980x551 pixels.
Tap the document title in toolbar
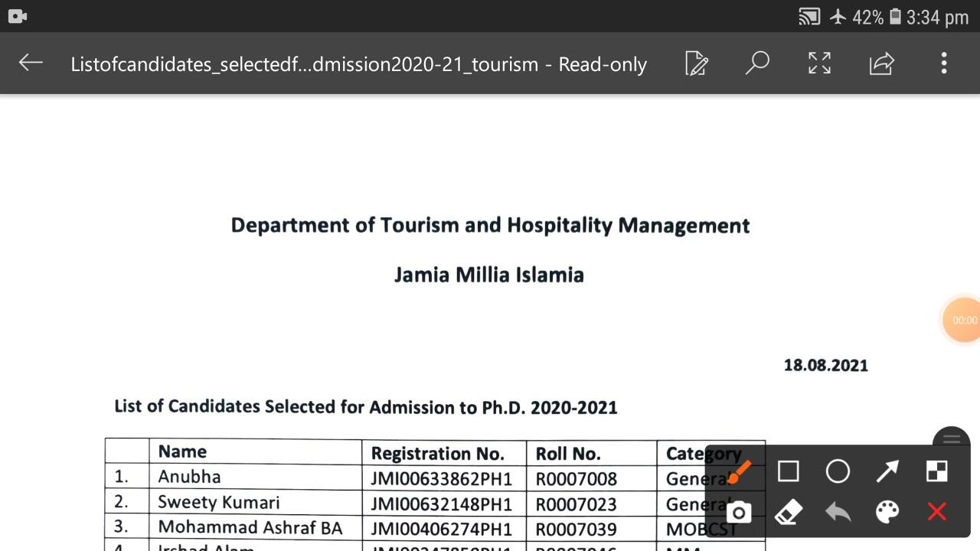pos(358,64)
